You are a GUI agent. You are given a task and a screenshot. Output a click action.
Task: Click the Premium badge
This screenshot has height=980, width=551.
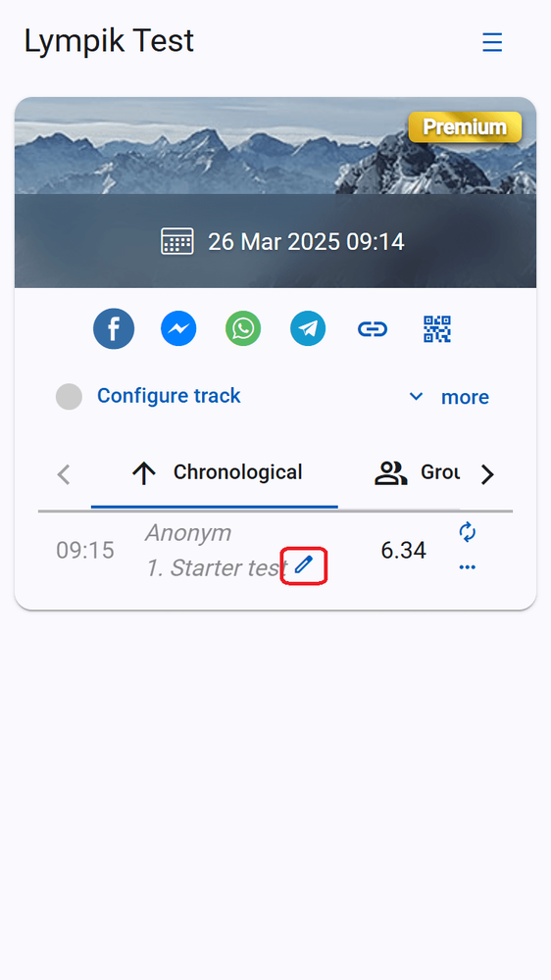pyautogui.click(x=465, y=126)
